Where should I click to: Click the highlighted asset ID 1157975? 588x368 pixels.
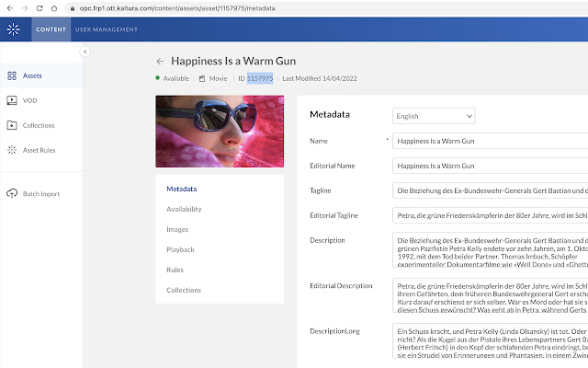pos(260,78)
